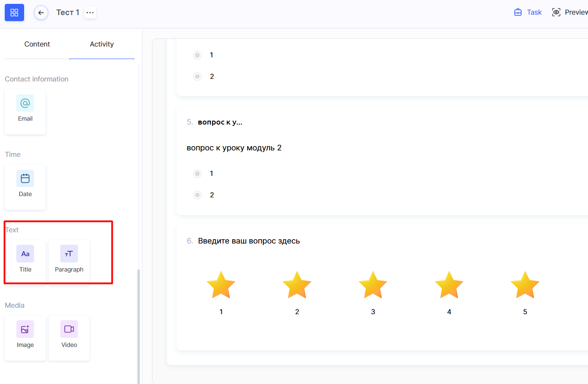Go back using the arrow button
The width and height of the screenshot is (588, 384).
click(x=41, y=12)
